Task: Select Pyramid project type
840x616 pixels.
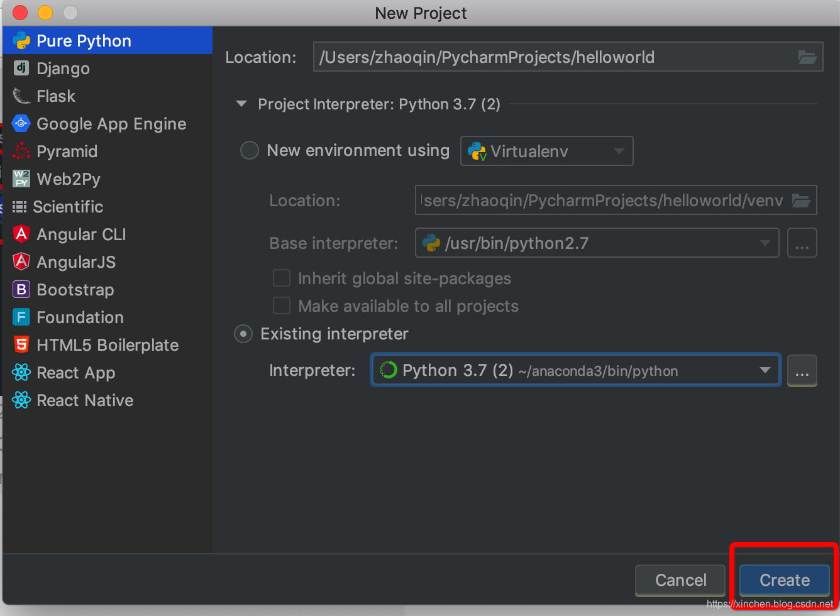Action: 108,151
